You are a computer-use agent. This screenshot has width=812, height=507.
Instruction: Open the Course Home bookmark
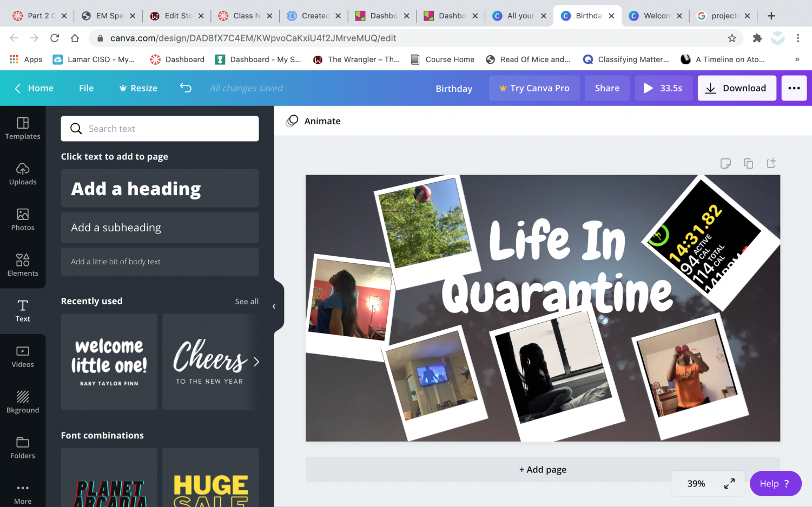click(443, 59)
